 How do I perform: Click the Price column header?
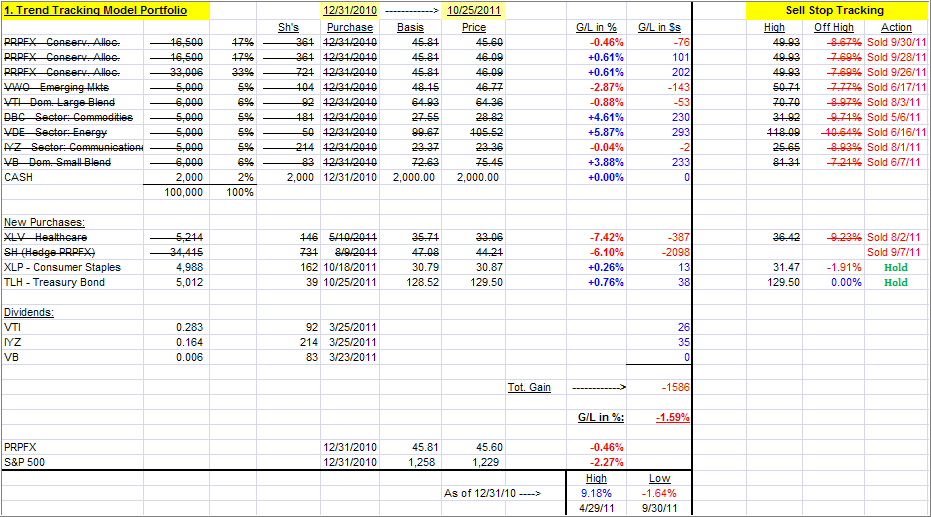(x=474, y=27)
